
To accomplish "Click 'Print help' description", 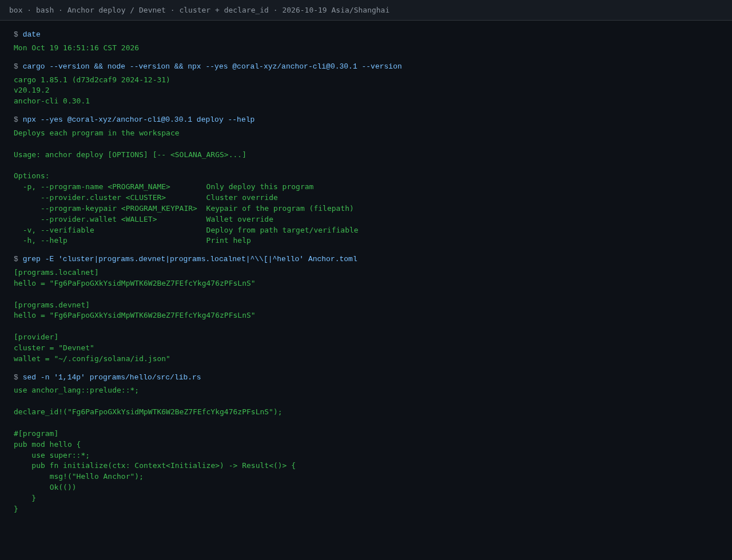I will 229,241.
